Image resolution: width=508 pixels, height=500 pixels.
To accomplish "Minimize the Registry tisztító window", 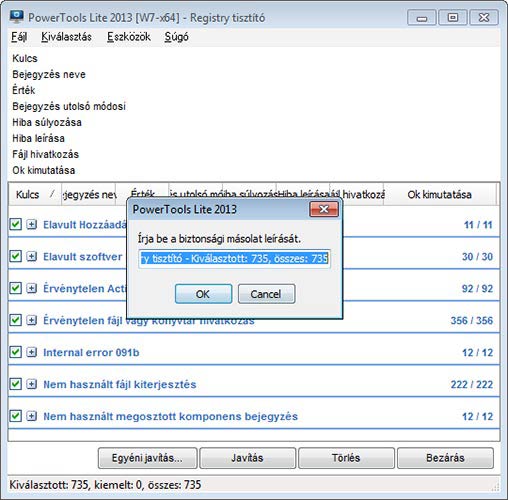I will (x=422, y=17).
